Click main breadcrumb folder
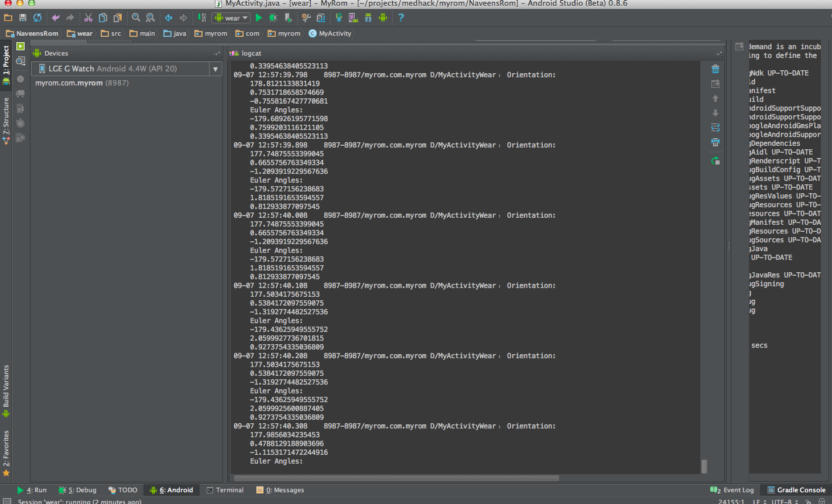The image size is (832, 504). tap(142, 33)
